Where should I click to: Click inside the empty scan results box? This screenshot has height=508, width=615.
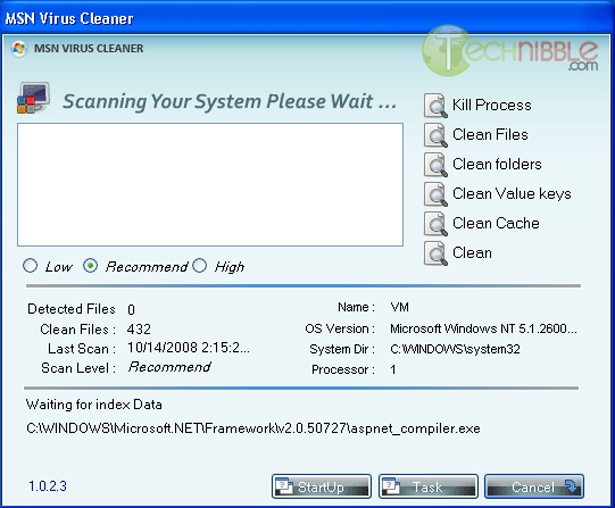pyautogui.click(x=210, y=185)
